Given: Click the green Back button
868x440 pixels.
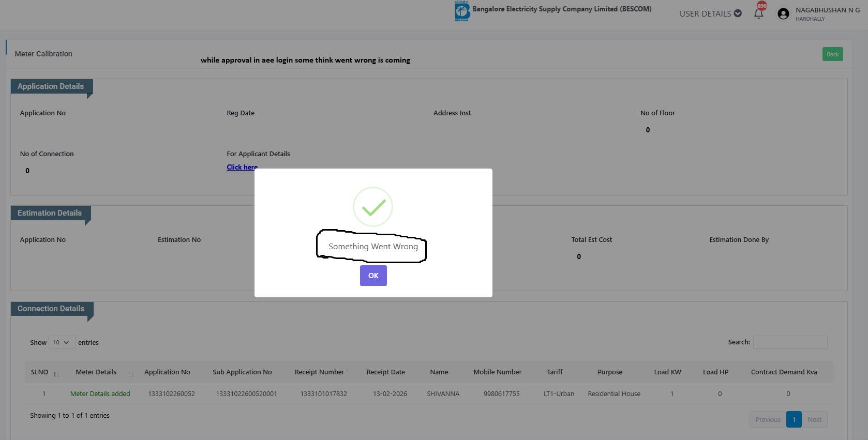Looking at the screenshot, I should click(x=832, y=54).
